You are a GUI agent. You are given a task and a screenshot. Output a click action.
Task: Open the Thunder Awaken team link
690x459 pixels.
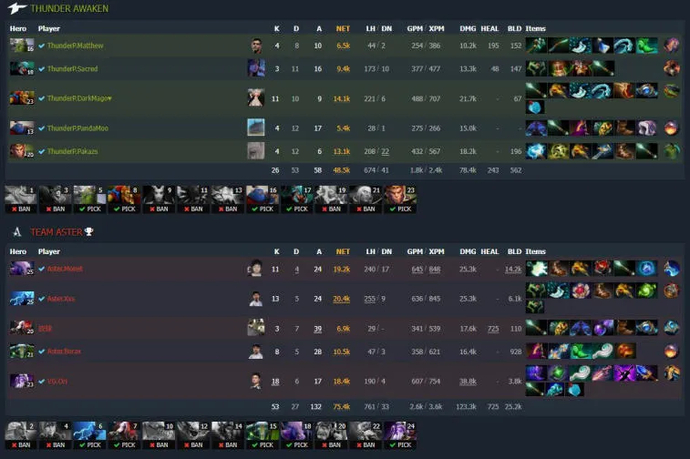[x=69, y=8]
